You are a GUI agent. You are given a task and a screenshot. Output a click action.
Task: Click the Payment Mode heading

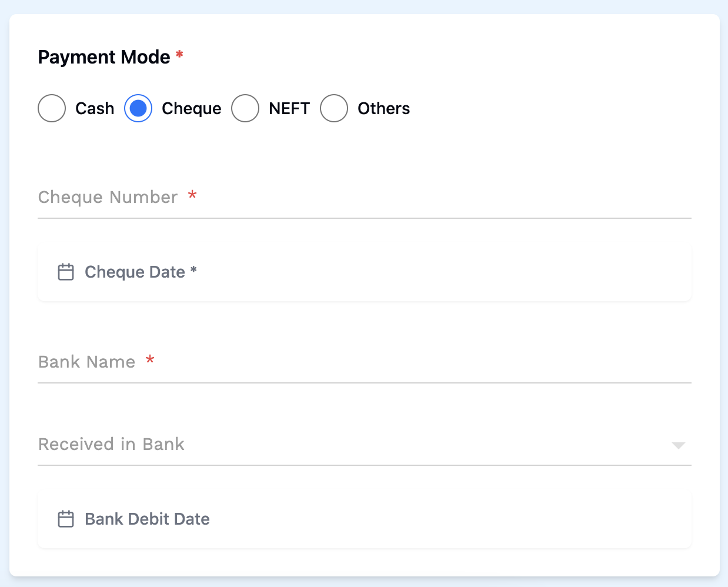pos(105,56)
